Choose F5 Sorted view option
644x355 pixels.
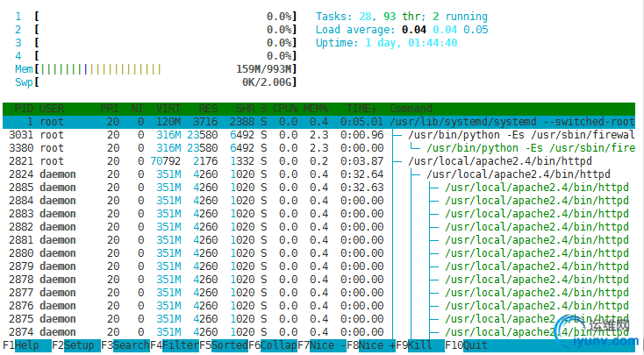tap(224, 345)
